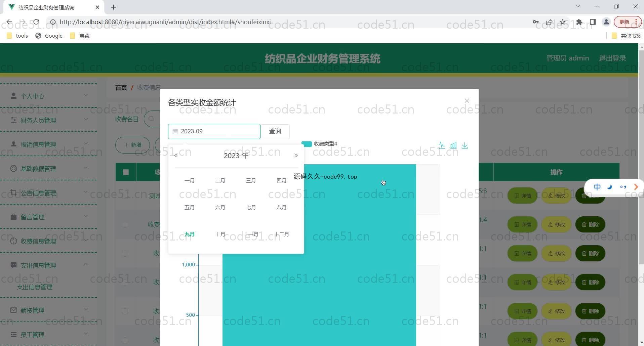Select 七月 in month picker

[x=251, y=208]
